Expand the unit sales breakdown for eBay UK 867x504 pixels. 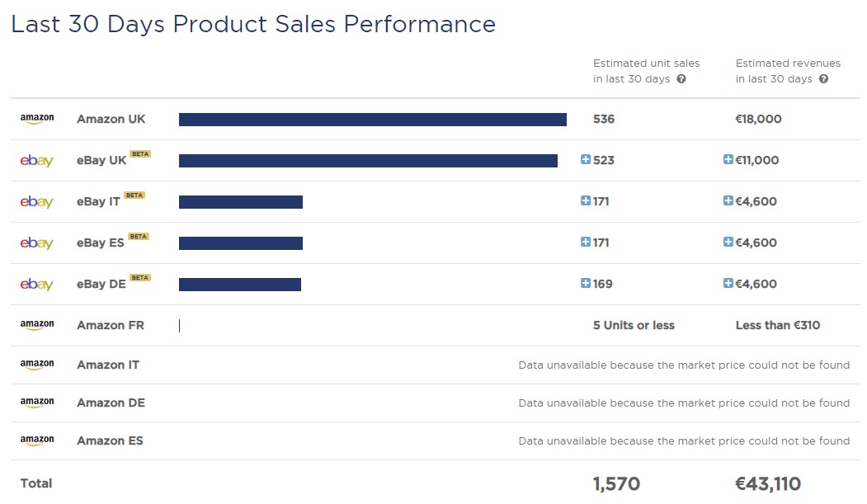586,160
